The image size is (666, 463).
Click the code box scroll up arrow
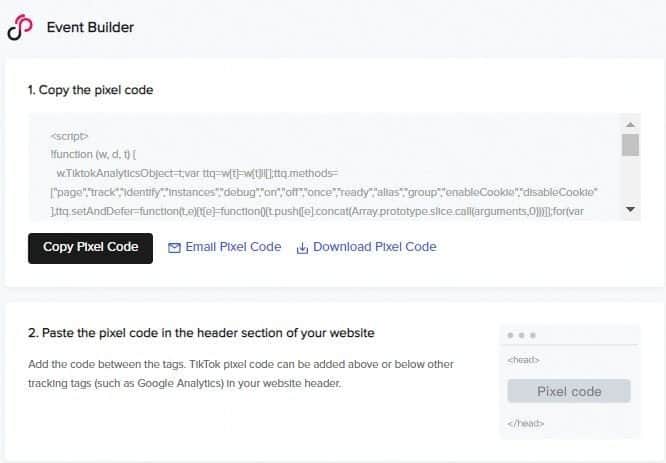click(630, 123)
